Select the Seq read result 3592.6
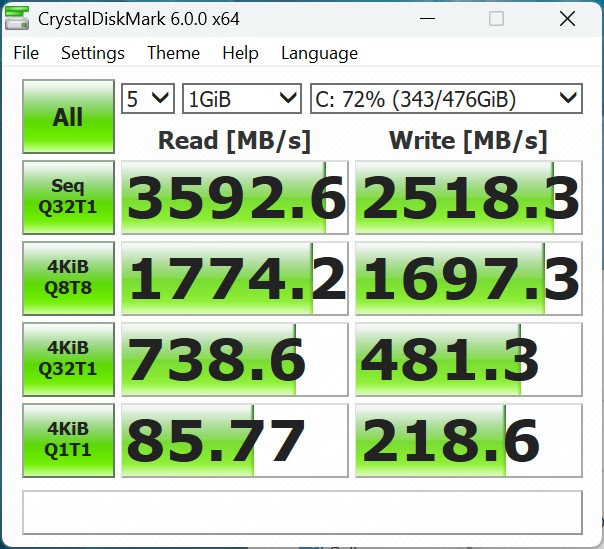The width and height of the screenshot is (604, 549). [235, 197]
